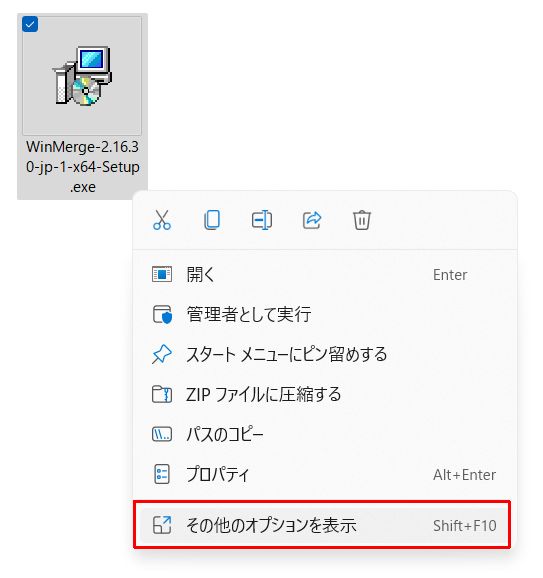543x578 pixels.
Task: Click the shield icon beside 管理者として実行
Action: (162, 314)
